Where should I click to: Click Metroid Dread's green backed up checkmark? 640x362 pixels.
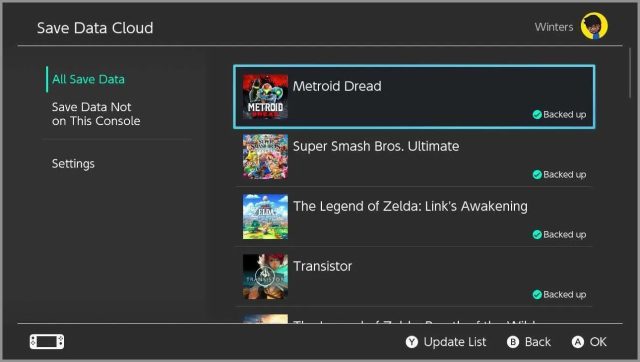click(537, 115)
